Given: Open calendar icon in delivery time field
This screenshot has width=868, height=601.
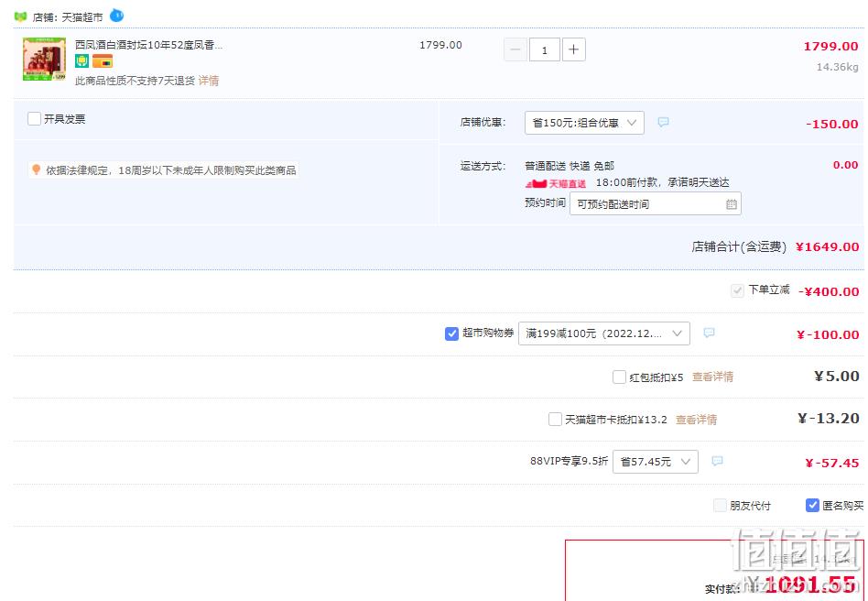Looking at the screenshot, I should pos(732,204).
